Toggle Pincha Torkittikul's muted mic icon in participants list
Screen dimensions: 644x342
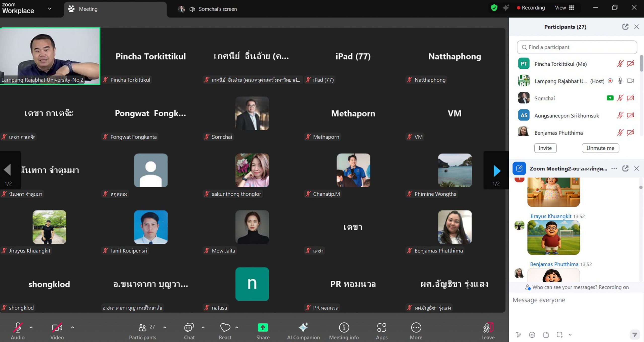tap(620, 64)
